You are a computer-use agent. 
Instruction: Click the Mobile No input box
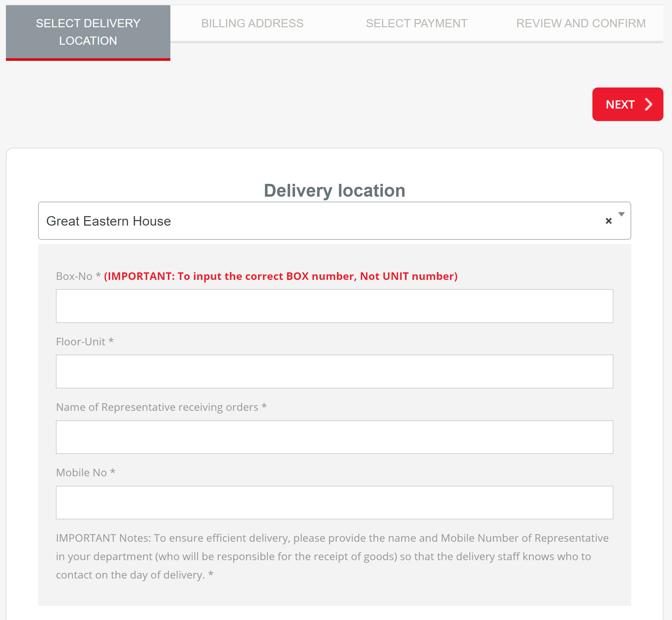pyautogui.click(x=334, y=502)
